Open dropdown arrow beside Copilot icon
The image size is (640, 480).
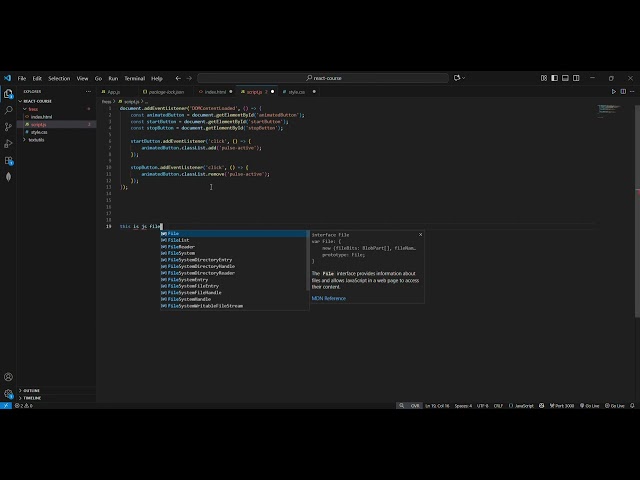click(x=464, y=78)
